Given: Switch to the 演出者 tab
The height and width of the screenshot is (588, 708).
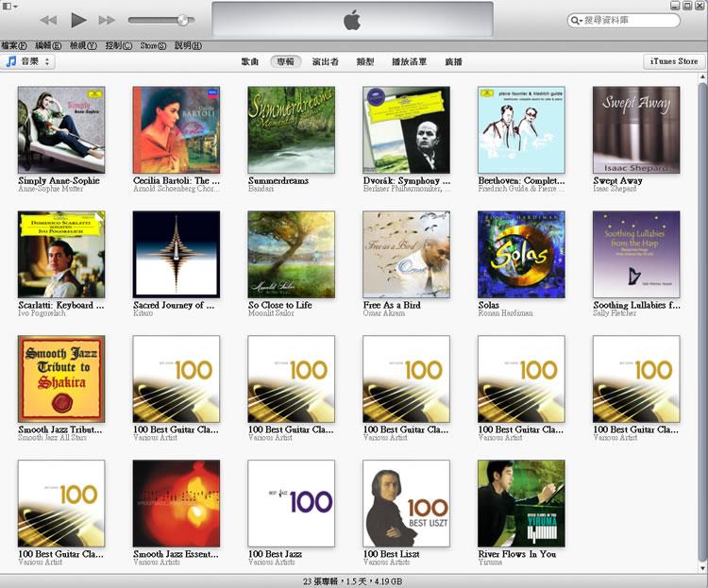Looking at the screenshot, I should [x=325, y=62].
